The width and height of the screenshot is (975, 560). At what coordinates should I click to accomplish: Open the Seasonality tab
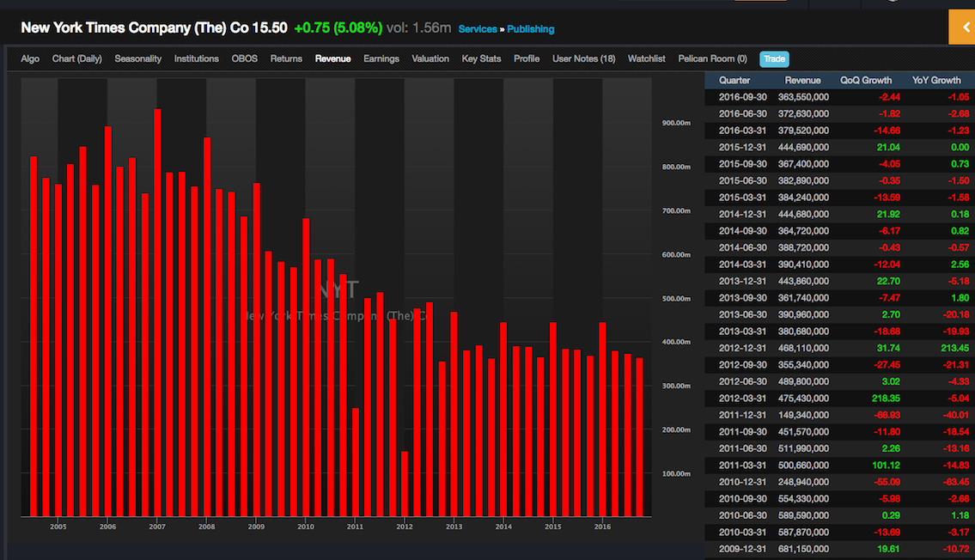[x=138, y=58]
